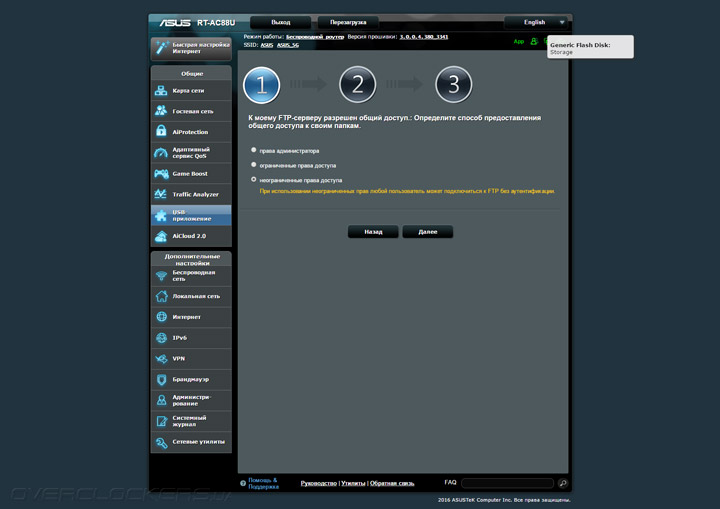
Task: Click step 3 circle in wizard
Action: point(454,85)
